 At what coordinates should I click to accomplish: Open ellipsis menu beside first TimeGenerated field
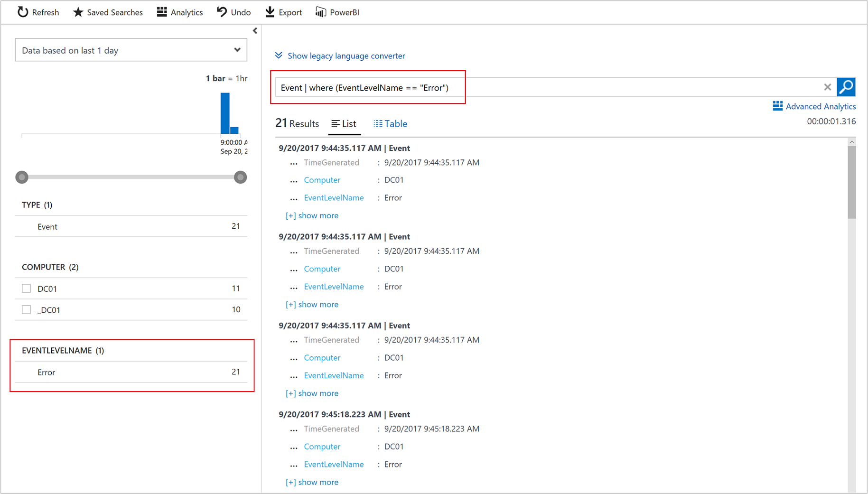click(x=294, y=163)
